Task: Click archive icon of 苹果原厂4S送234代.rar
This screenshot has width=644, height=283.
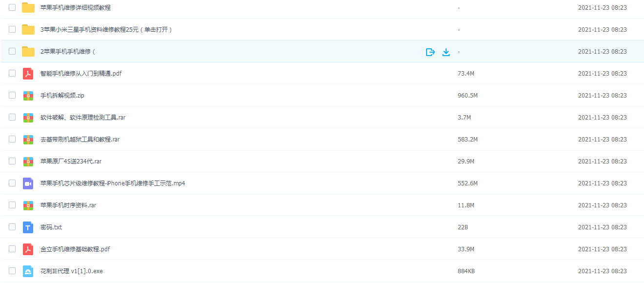Action: pyautogui.click(x=28, y=162)
